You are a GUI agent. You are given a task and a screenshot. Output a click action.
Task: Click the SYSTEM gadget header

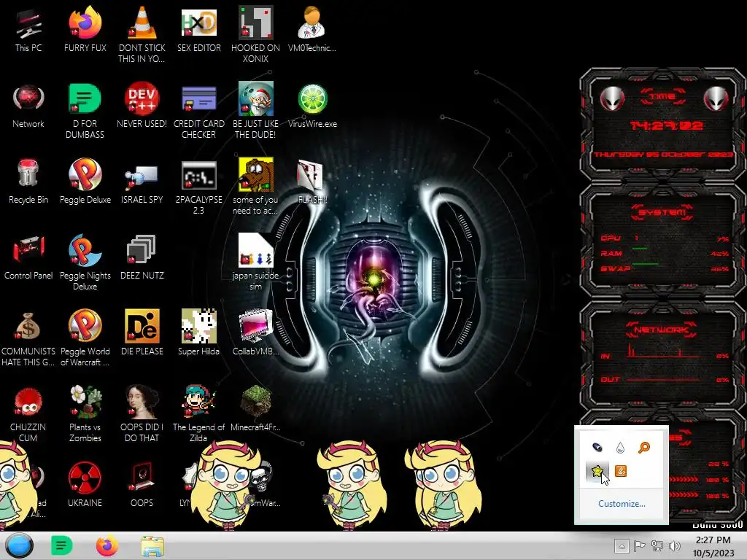pos(662,212)
